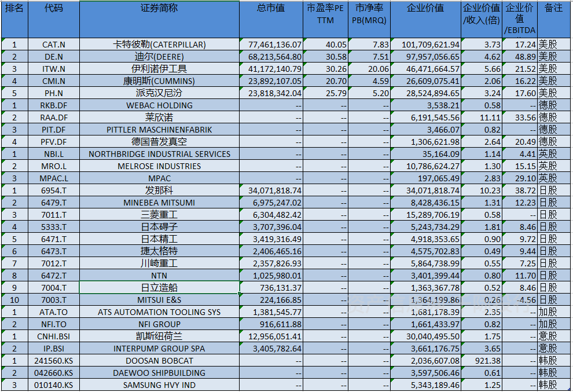Click the MELROSE INDUSTRIES name cell
This screenshot has width=573, height=392.
[x=159, y=166]
